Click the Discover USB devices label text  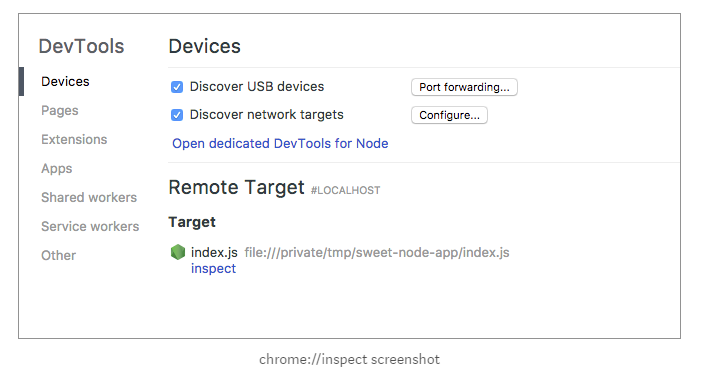coord(257,87)
